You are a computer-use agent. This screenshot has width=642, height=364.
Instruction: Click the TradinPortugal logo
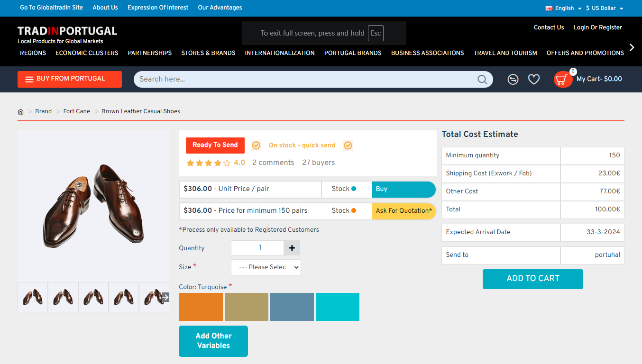tap(67, 34)
